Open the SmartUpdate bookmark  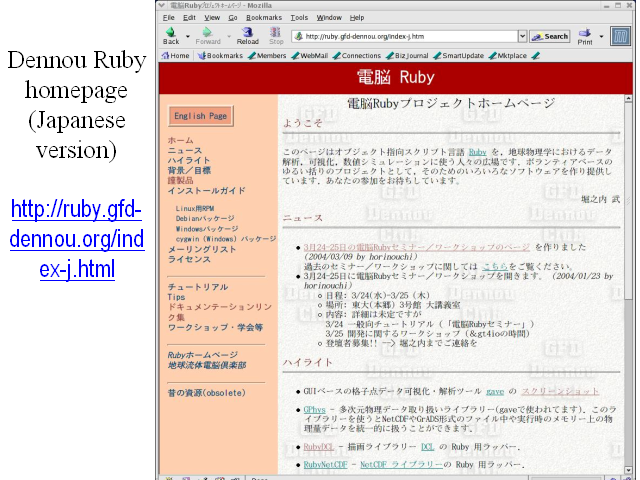tap(458, 56)
